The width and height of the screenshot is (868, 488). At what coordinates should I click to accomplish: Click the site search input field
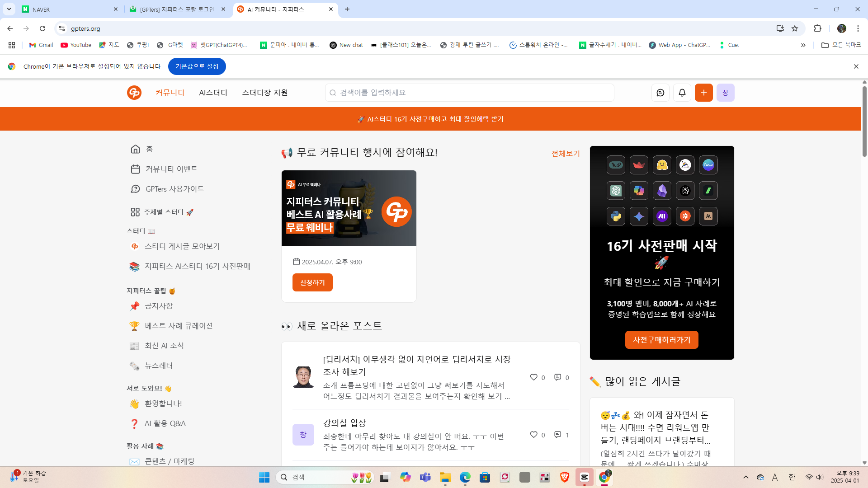point(470,93)
